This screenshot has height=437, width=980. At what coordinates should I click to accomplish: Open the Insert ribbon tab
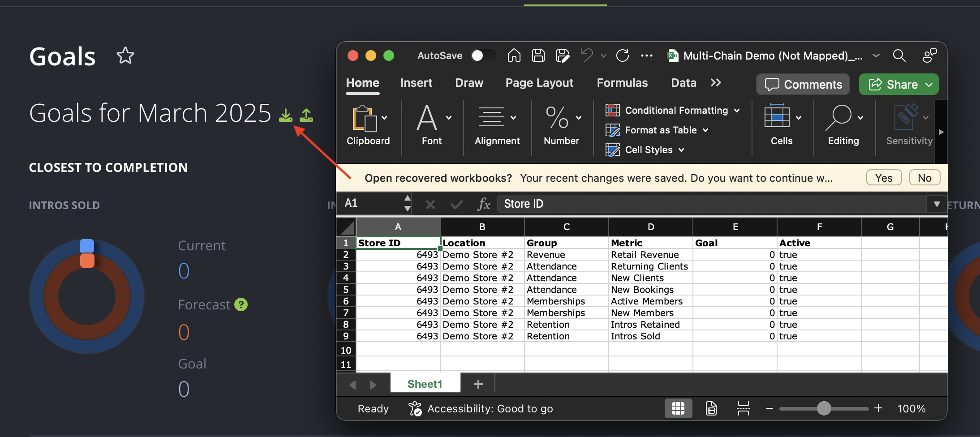pos(416,83)
